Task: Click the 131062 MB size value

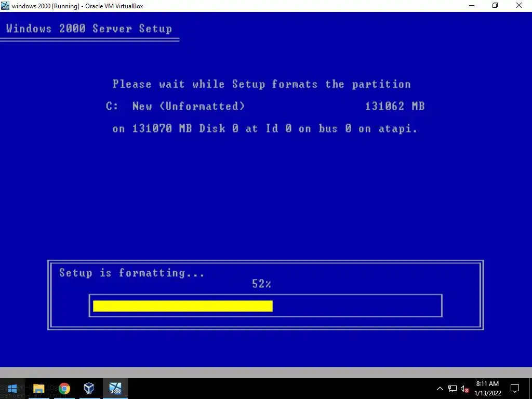Action: coord(395,106)
